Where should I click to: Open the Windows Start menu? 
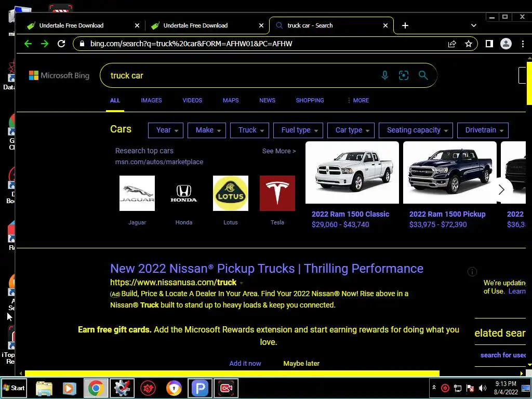pyautogui.click(x=14, y=388)
